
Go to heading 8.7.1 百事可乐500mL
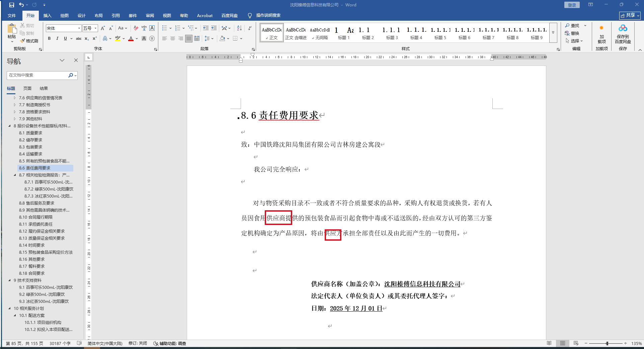click(x=49, y=182)
